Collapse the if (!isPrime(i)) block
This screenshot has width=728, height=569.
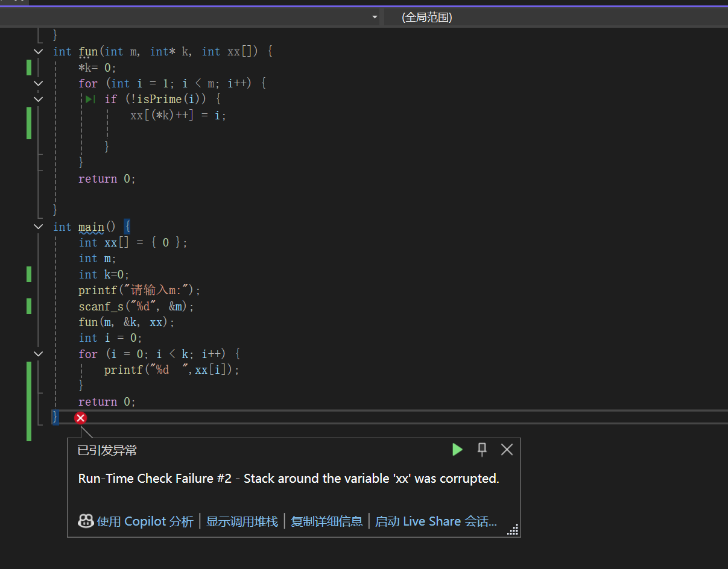39,99
